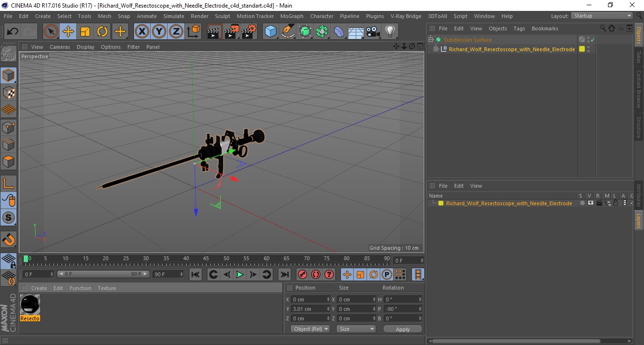Toggle Y axis lock

159,32
